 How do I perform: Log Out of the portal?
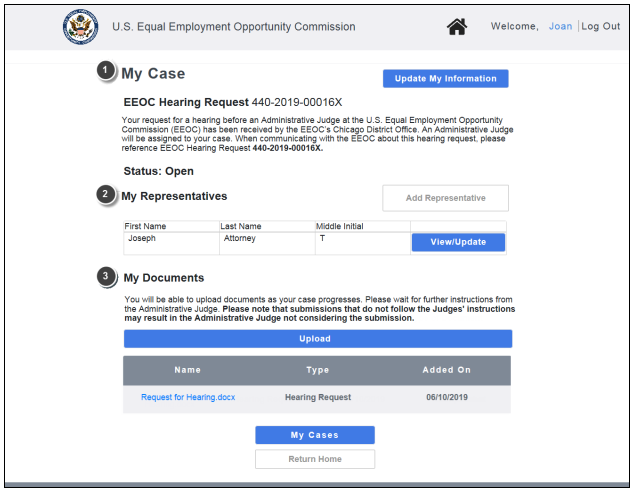[600, 26]
